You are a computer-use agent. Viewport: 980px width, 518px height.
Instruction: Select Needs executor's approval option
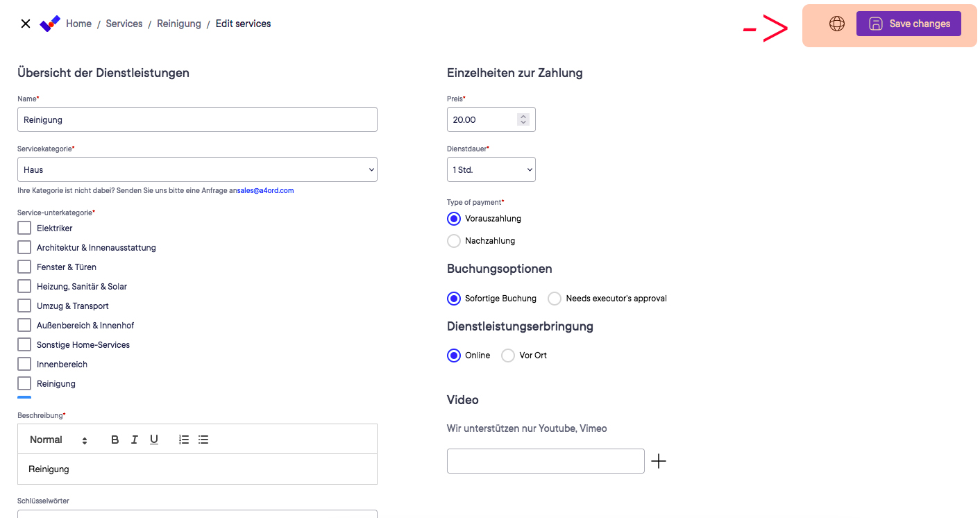(555, 299)
